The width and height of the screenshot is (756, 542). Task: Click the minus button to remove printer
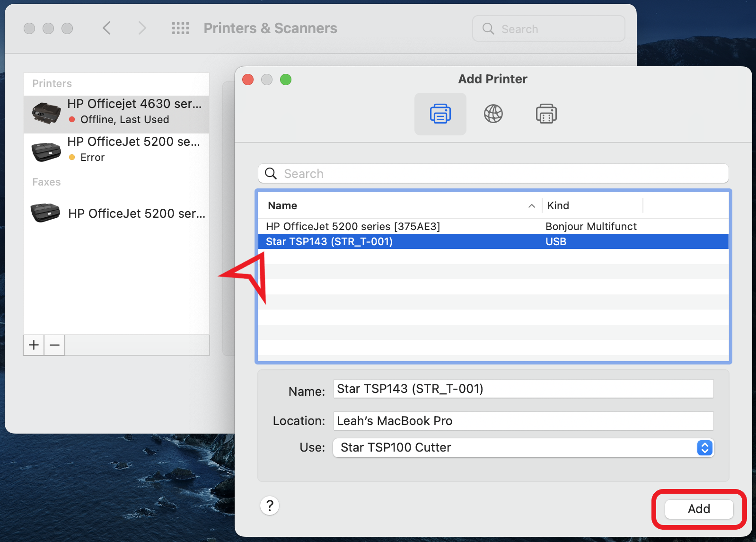tap(54, 345)
